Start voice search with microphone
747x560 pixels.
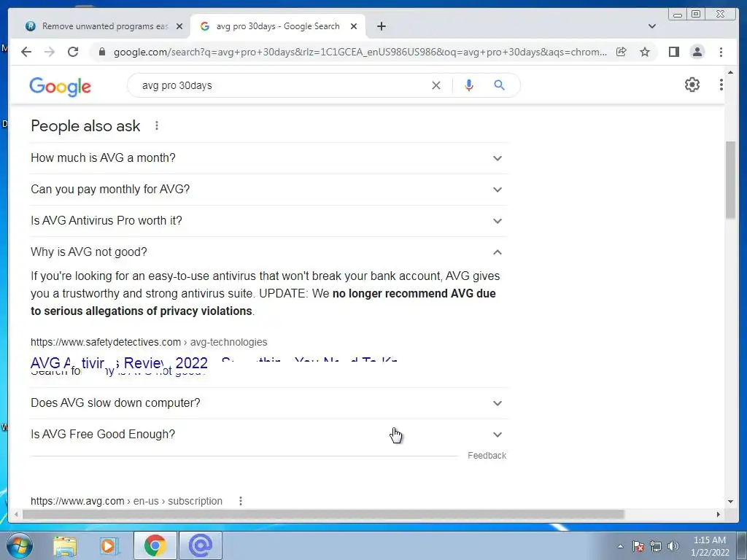469,85
